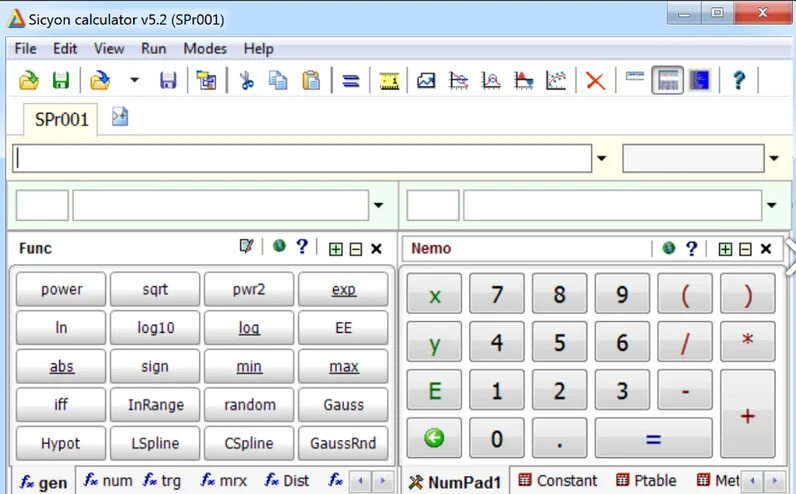Image resolution: width=796 pixels, height=494 pixels.
Task: Expand the Nemo panel with plus icon
Action: (725, 249)
